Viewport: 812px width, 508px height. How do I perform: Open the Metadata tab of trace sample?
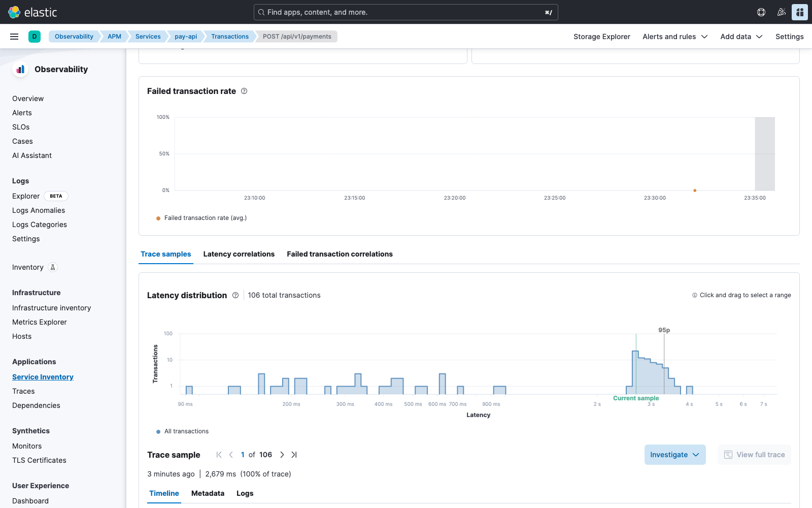click(x=208, y=493)
